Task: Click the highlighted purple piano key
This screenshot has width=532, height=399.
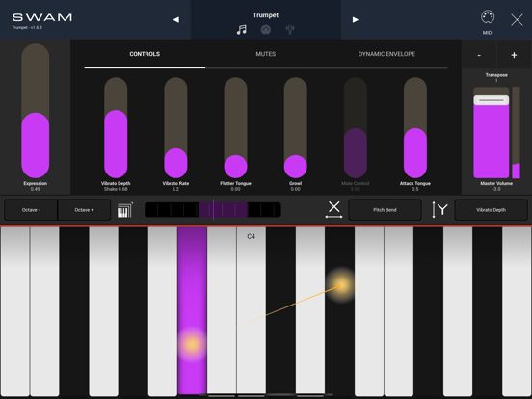Action: 192,311
